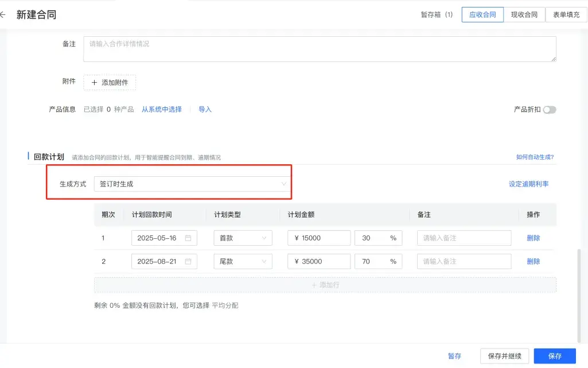Click the blue 保存 button
Viewport: 588px width, 368px height.
pyautogui.click(x=555, y=356)
